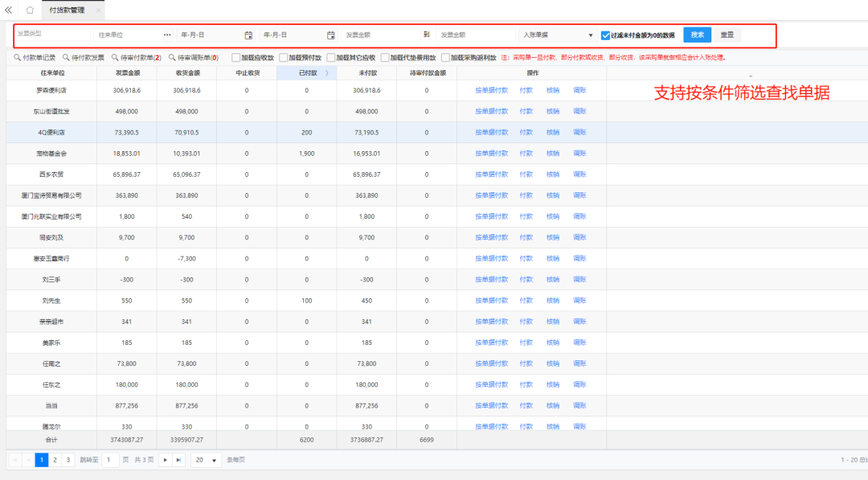868x480 pixels.
Task: Uncheck 过滤未付金额为0的数据 checkbox
Action: click(605, 35)
